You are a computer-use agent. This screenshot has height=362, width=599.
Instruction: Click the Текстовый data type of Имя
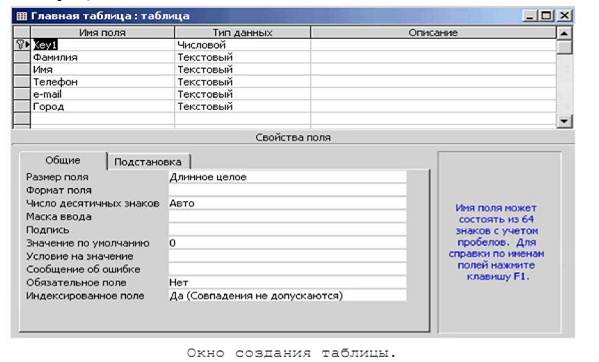point(243,69)
